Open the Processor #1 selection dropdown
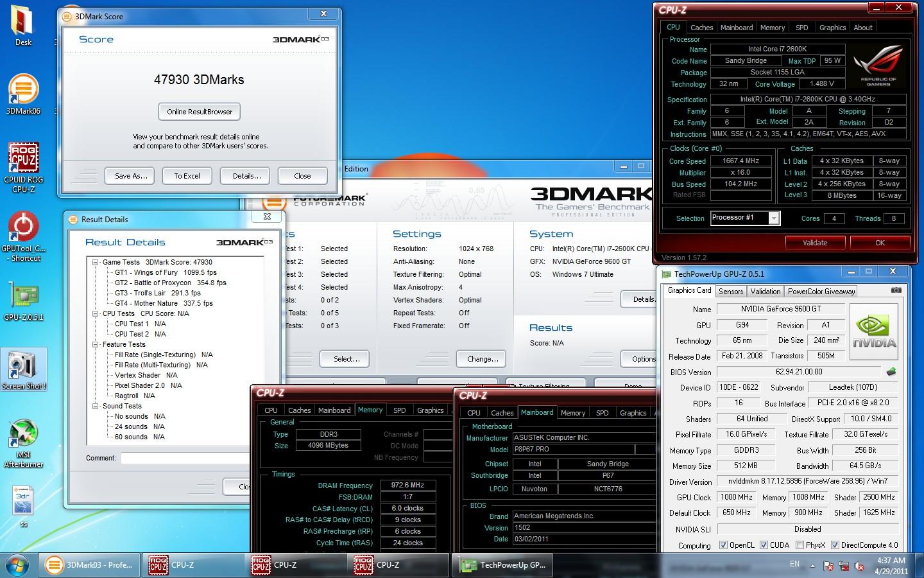The height and width of the screenshot is (578, 924). [x=774, y=218]
